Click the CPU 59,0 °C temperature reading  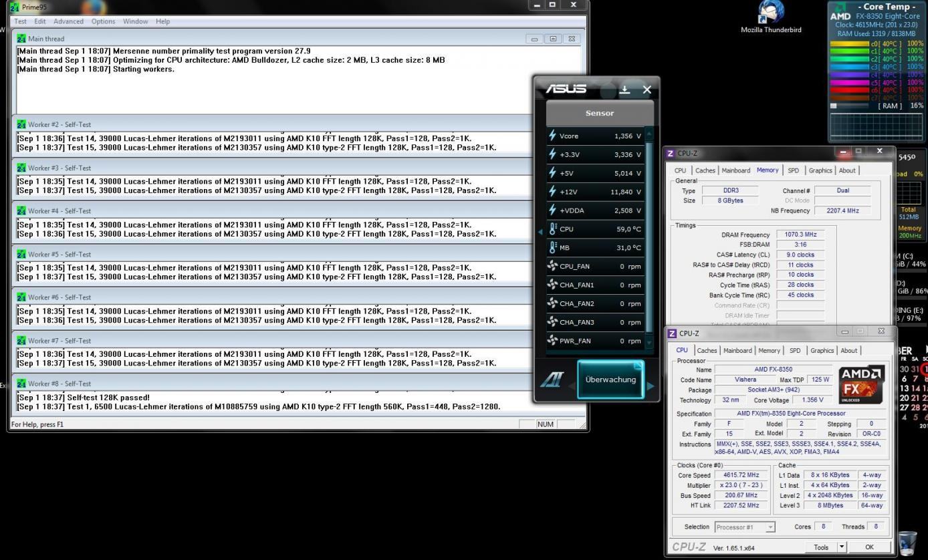pos(628,229)
